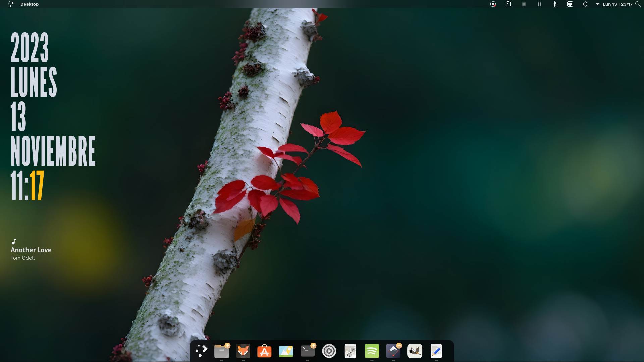Open the document viewer with glasses icon
Screen dimensions: 644x362
[x=350, y=351]
